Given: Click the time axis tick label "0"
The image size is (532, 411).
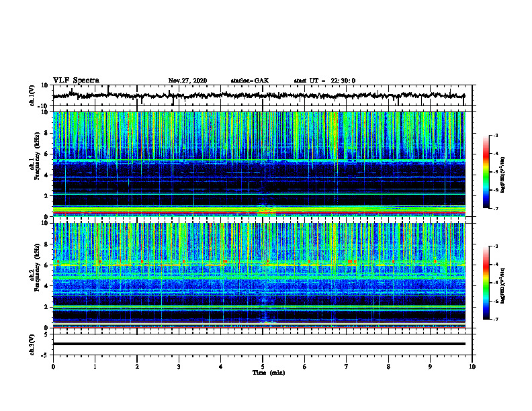Looking at the screenshot, I should click(53, 367).
